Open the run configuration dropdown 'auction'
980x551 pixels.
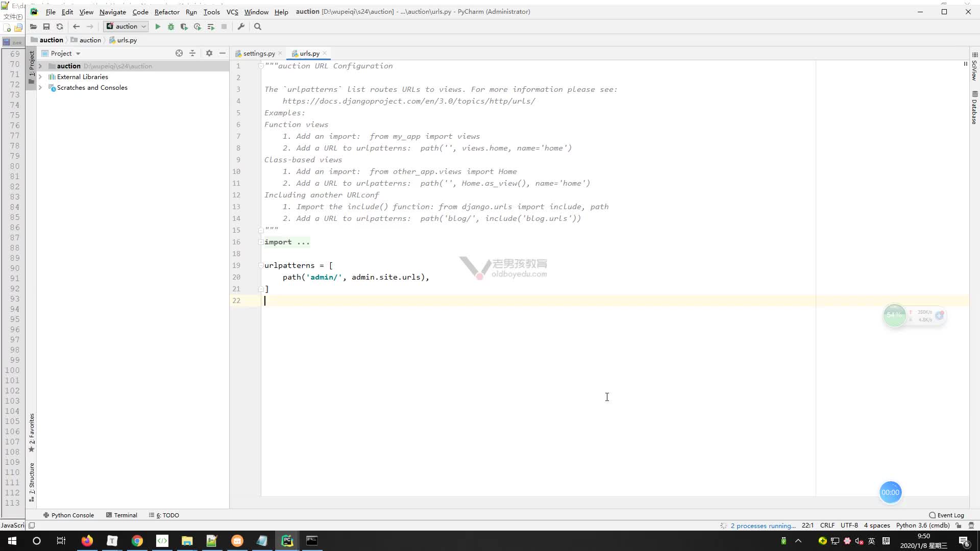126,27
